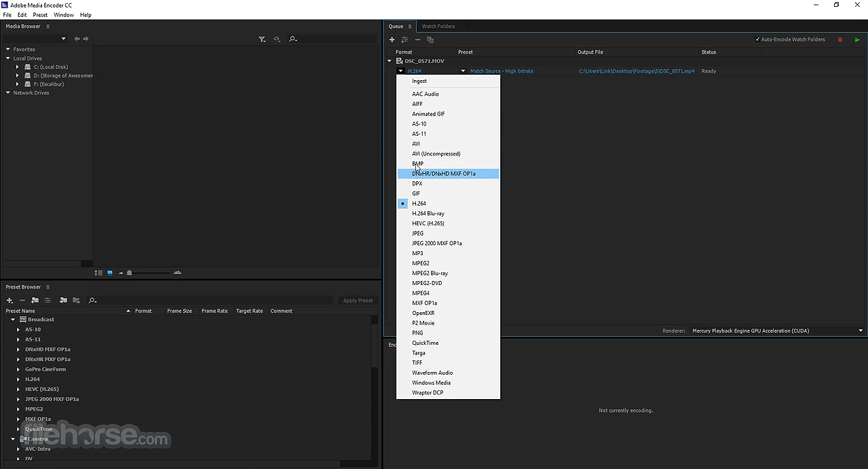Image resolution: width=868 pixels, height=469 pixels.
Task: Delete the selected preset
Action: coord(22,300)
